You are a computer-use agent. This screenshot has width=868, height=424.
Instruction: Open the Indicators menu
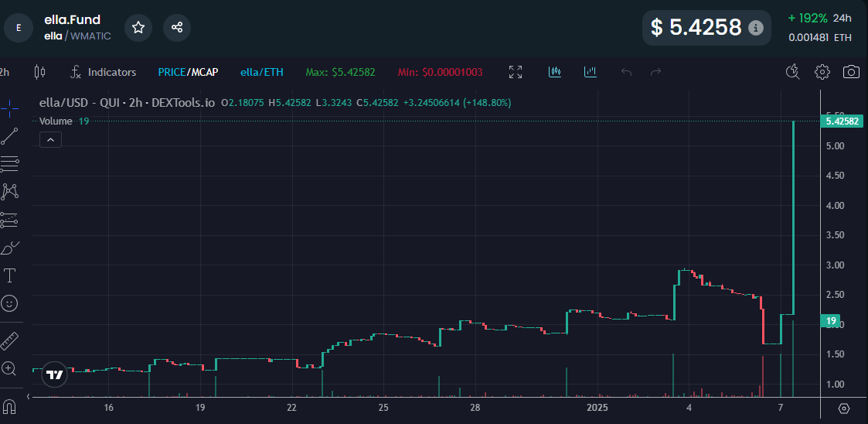[x=104, y=72]
